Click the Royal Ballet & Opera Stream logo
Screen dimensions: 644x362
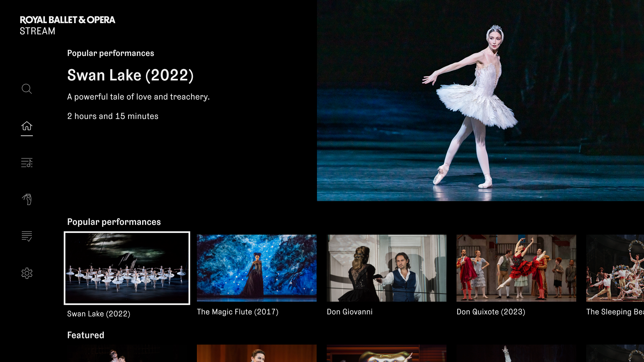click(x=67, y=25)
